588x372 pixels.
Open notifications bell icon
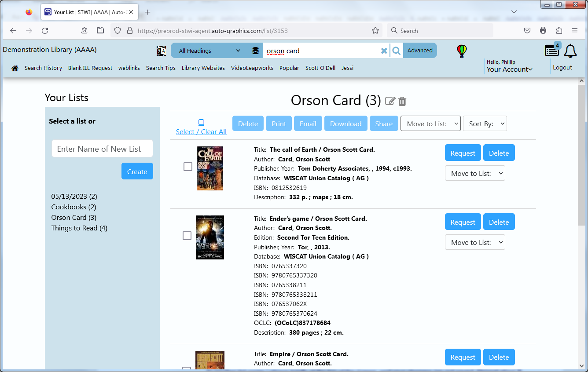tap(570, 51)
